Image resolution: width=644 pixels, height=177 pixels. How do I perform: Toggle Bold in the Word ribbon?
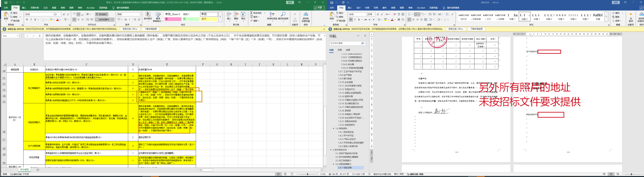pos(351,19)
